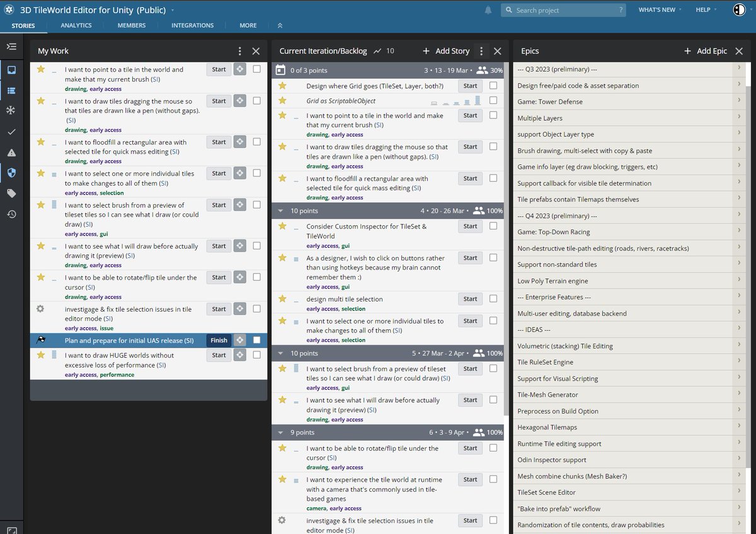
Task: Expand 'Multiple Layers' epic arrow
Action: (x=739, y=118)
